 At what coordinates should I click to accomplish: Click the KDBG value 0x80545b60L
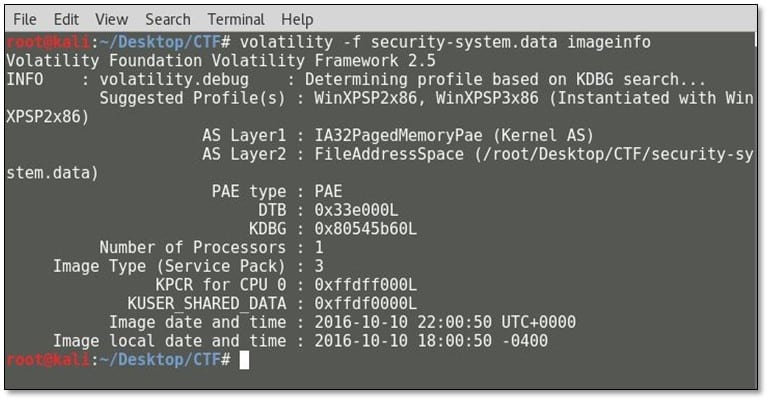365,229
